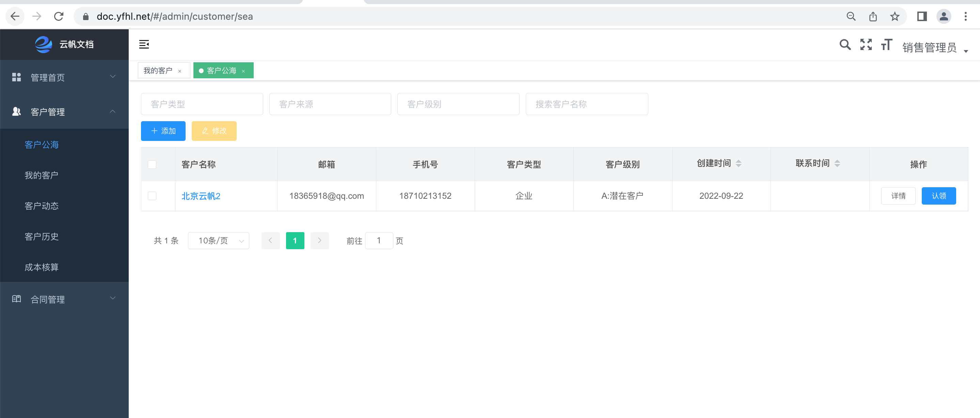Click the 手机号 column header
The image size is (980, 418).
tap(425, 164)
